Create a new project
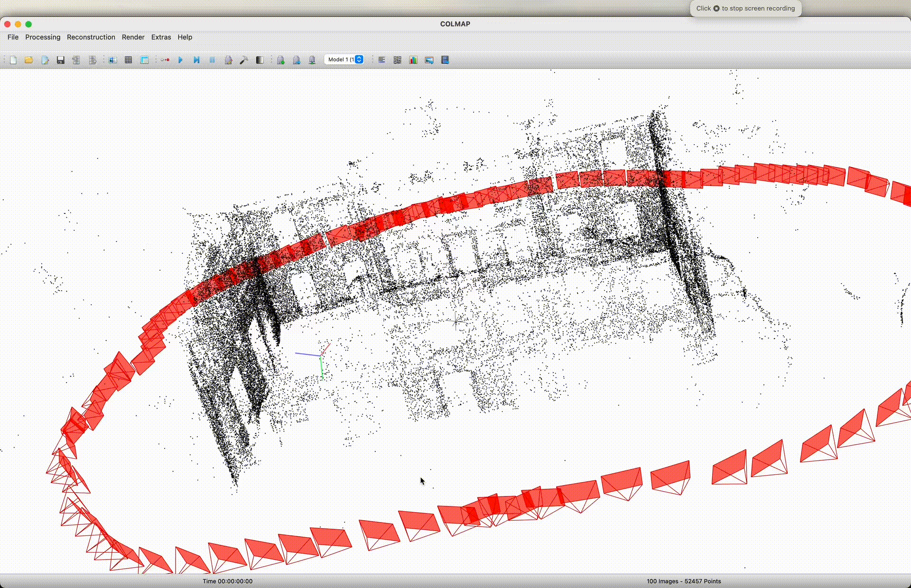Screen dimensions: 911x588 [13, 60]
